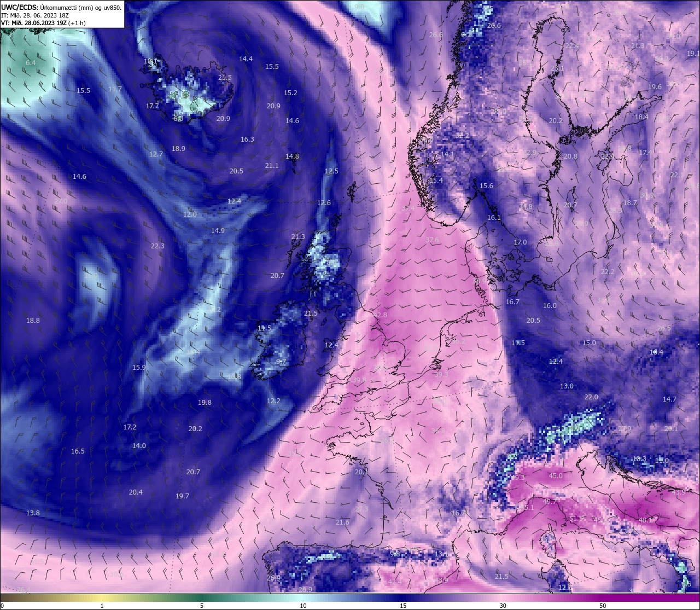Click the map value '21.1'
This screenshot has height=610, width=700.
[272, 166]
